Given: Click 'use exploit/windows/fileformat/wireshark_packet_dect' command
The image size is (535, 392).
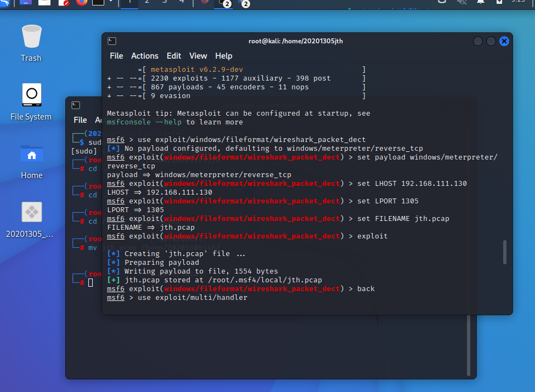Looking at the screenshot, I should pyautogui.click(x=251, y=140).
